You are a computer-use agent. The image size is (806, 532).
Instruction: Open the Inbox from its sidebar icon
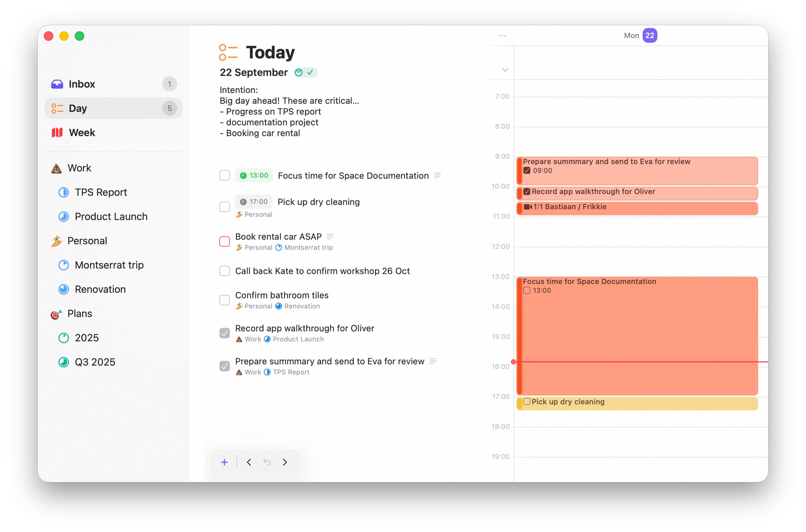(57, 84)
